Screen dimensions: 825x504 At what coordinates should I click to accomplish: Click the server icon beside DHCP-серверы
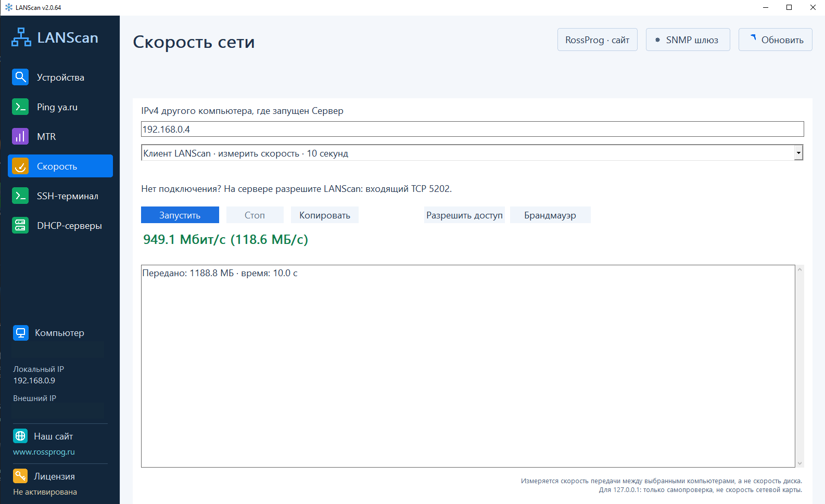coord(20,225)
